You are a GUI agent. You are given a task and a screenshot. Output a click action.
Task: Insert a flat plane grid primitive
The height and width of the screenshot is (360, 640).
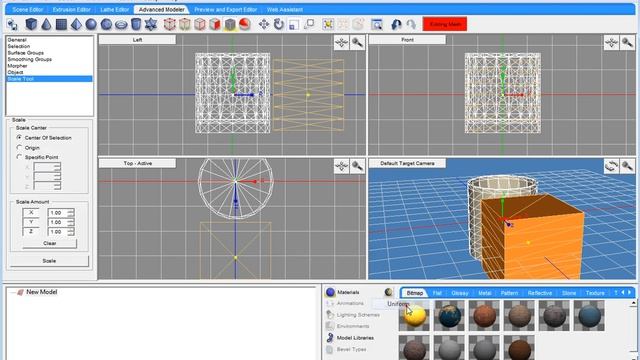[x=61, y=24]
